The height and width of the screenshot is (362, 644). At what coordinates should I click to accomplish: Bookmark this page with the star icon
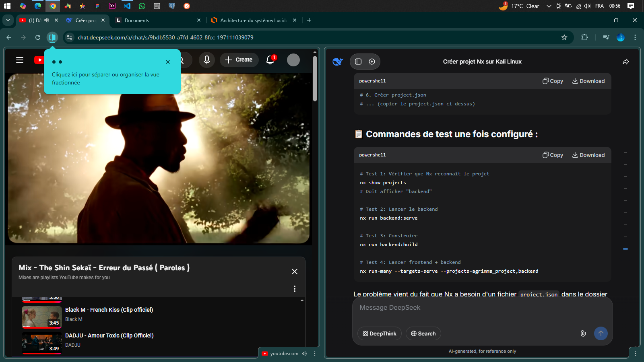(564, 37)
